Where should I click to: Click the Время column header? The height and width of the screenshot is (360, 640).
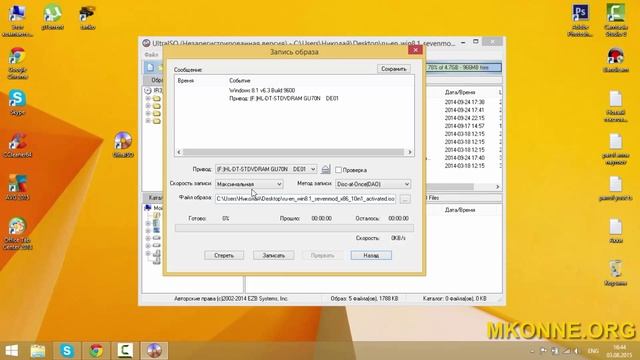click(186, 81)
